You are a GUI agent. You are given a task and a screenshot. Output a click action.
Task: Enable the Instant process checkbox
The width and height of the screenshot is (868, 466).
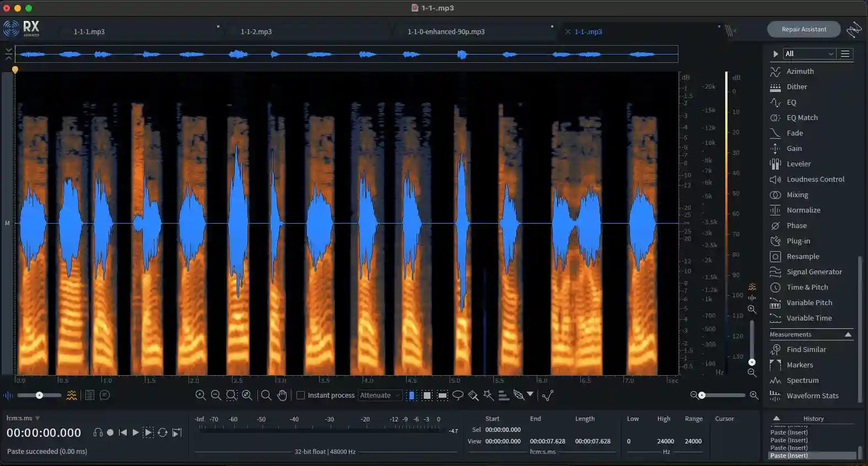click(301, 395)
